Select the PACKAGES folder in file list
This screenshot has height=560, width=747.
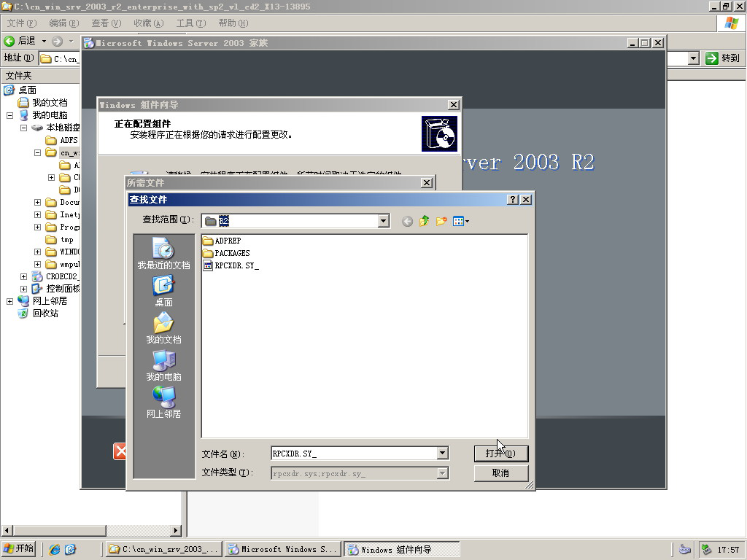click(232, 253)
